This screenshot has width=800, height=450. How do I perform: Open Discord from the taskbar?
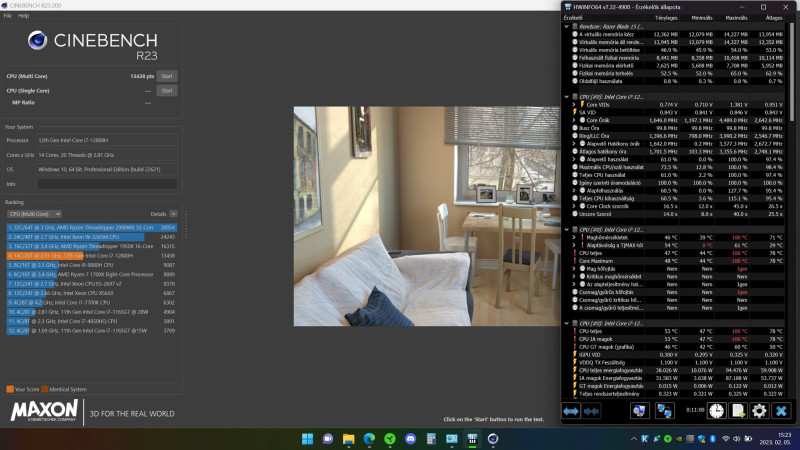(x=410, y=439)
